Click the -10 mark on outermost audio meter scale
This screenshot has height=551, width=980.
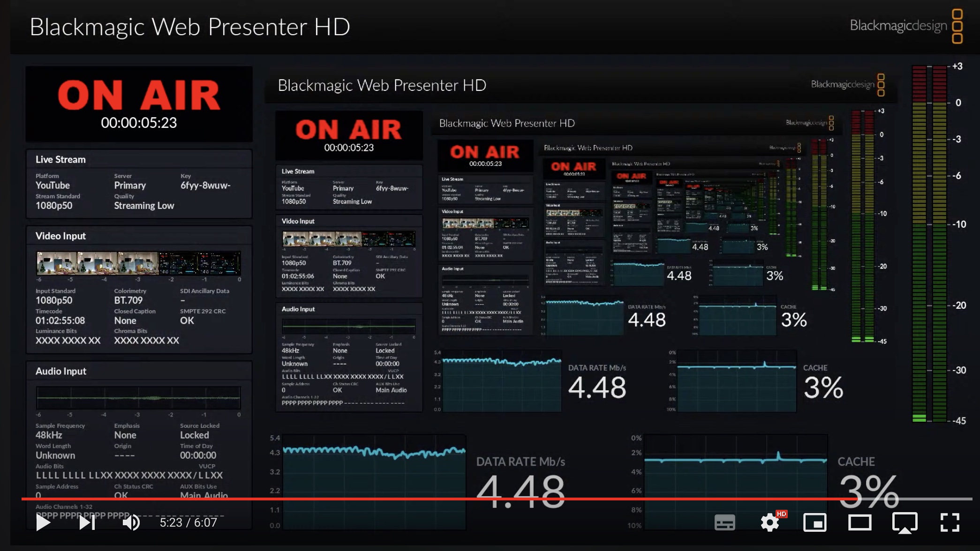959,224
